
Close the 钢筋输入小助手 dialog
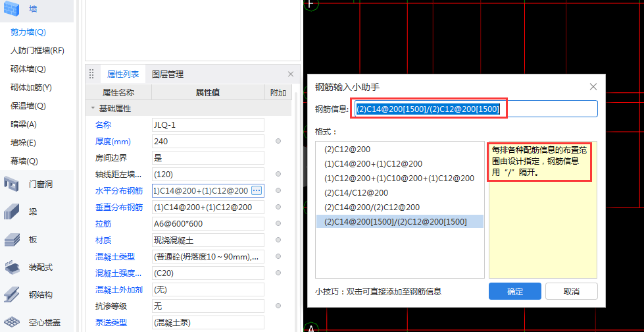[593, 87]
